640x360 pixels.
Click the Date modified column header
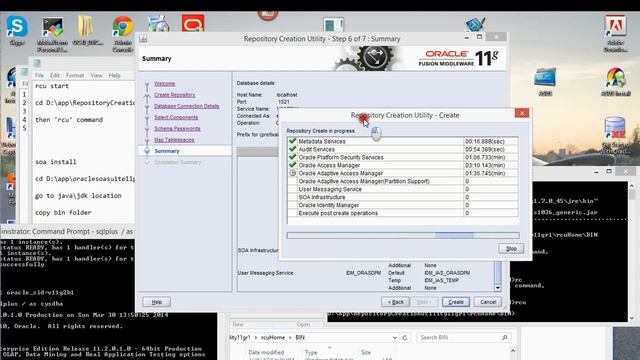[x=266, y=352]
